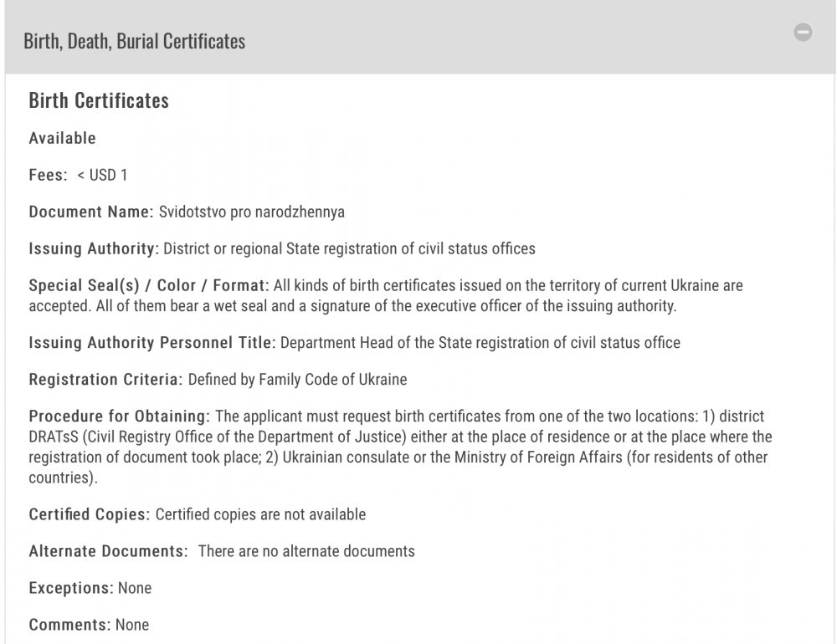Click the 'Svidotstvo pro narodzhennya' text

tap(252, 212)
